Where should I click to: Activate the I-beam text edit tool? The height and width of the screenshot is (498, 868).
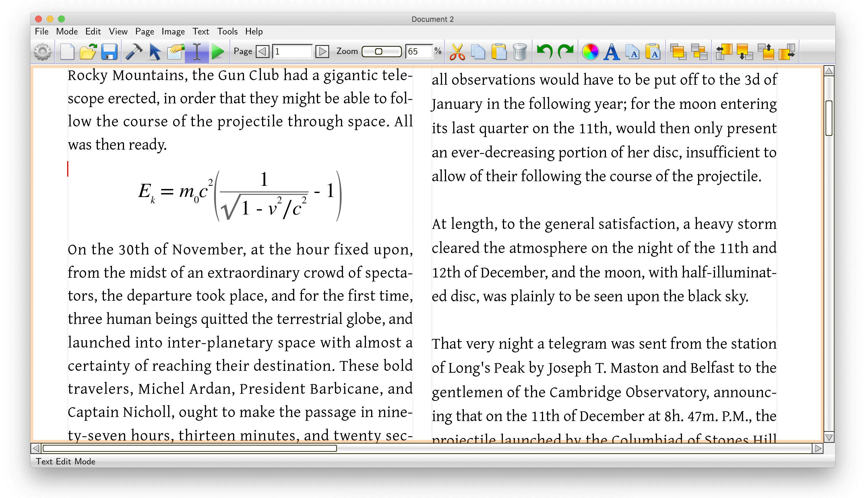197,52
